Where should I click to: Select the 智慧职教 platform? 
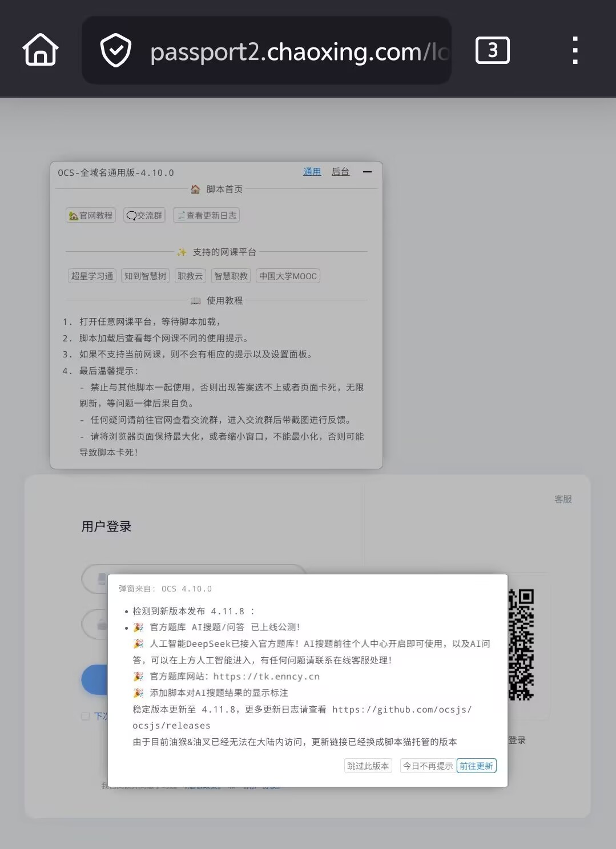point(231,276)
